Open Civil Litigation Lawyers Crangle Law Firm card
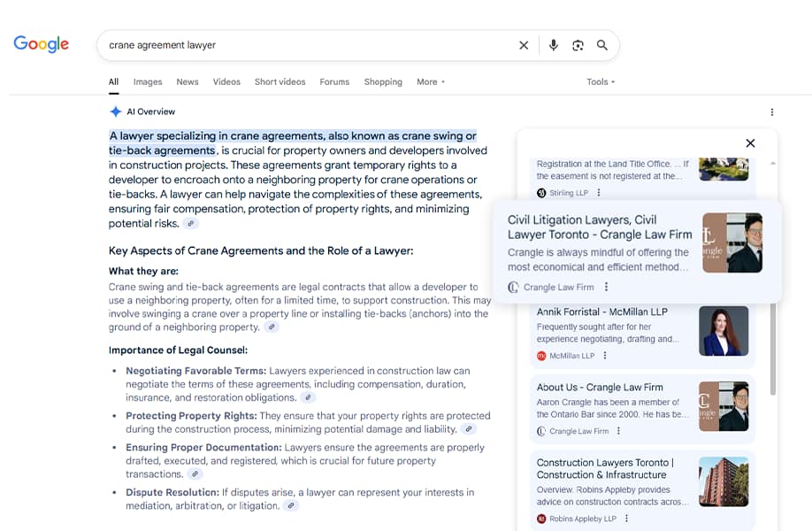Screen dimensions: 812x531 600,227
